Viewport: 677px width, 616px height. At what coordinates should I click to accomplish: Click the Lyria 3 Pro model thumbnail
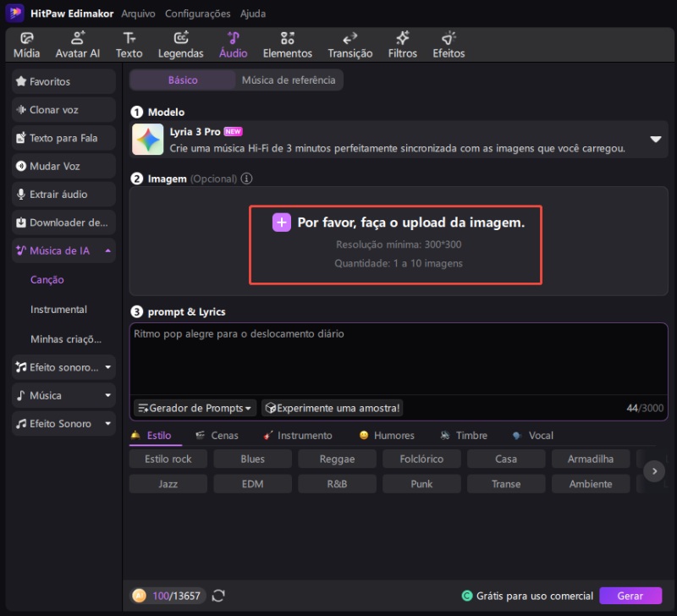click(147, 140)
